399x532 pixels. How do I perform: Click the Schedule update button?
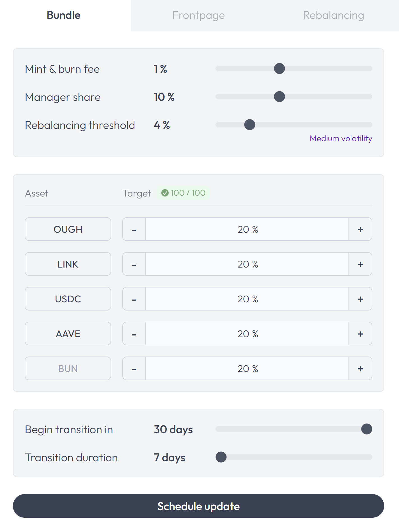[198, 506]
